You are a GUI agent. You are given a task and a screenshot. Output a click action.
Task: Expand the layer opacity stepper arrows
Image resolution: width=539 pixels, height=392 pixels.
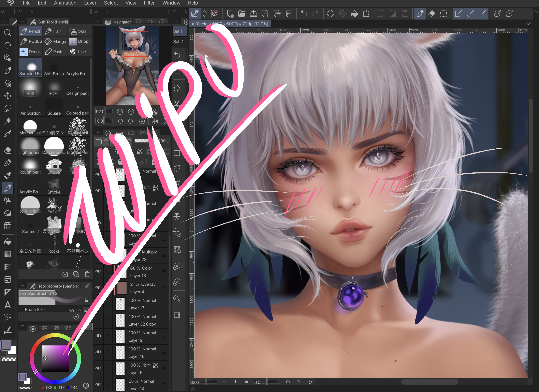pos(168,141)
